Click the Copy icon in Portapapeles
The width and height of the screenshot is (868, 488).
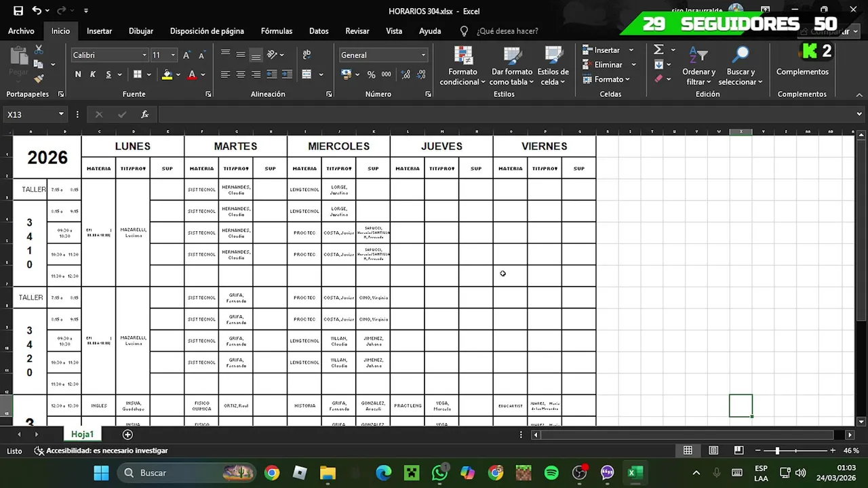[x=39, y=64]
